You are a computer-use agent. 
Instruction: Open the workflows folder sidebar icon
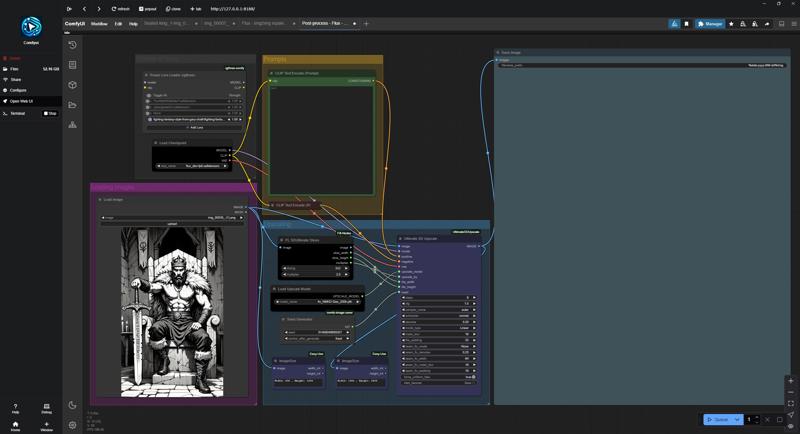pyautogui.click(x=72, y=105)
